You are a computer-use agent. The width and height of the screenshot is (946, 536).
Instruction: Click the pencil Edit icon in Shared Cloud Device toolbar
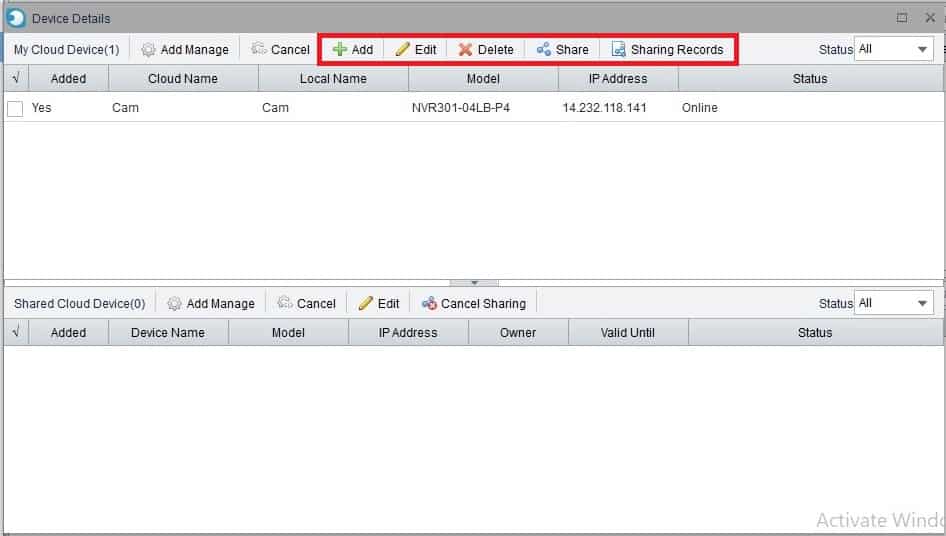tap(366, 304)
